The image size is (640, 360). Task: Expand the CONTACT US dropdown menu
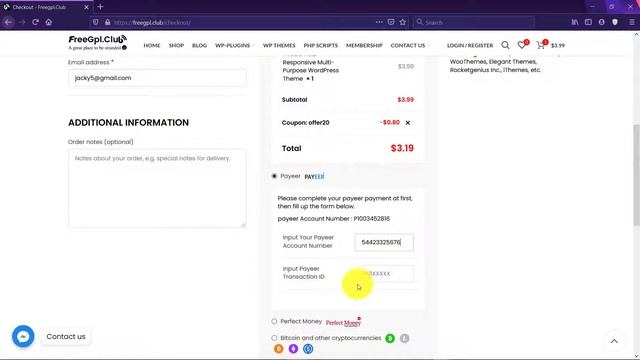(x=409, y=45)
